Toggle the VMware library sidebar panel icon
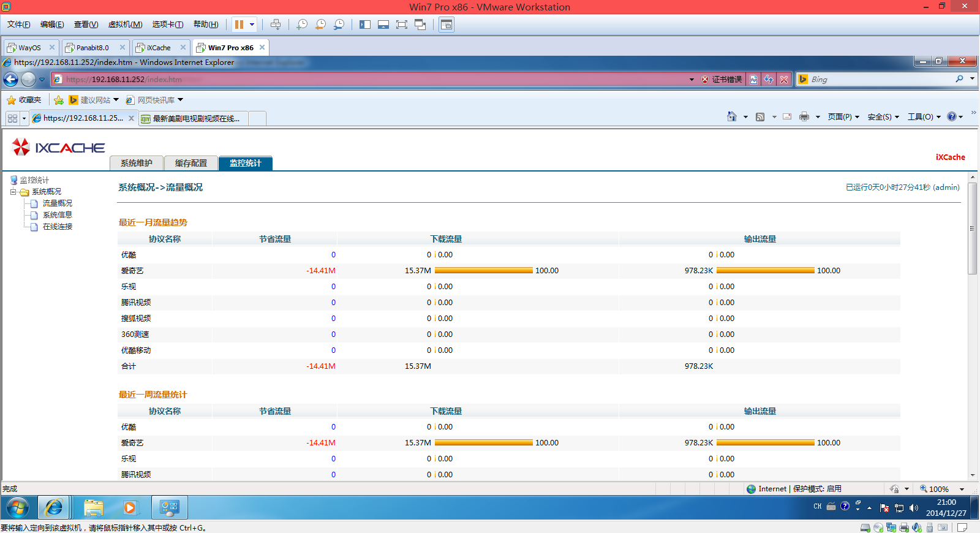The image size is (980, 533). coord(365,25)
